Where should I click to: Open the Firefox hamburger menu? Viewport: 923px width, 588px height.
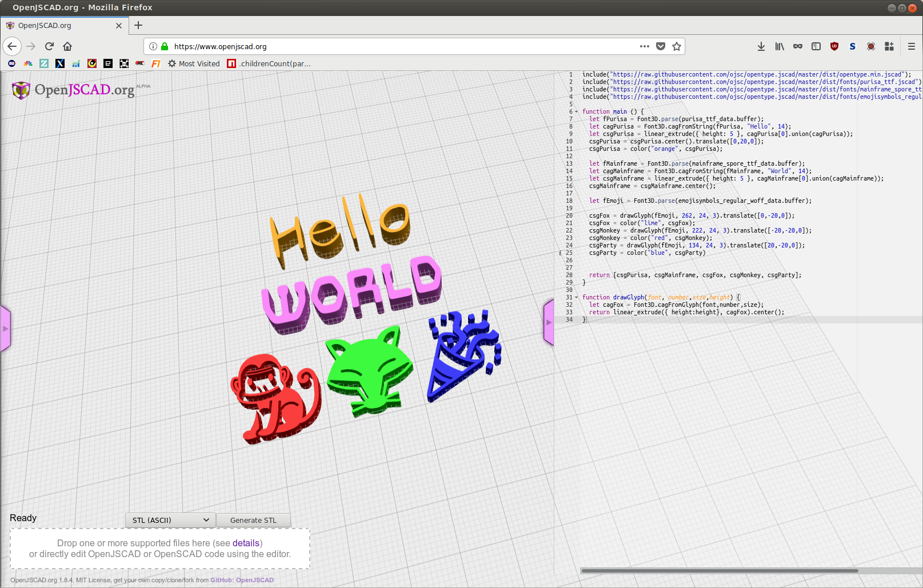[x=912, y=46]
